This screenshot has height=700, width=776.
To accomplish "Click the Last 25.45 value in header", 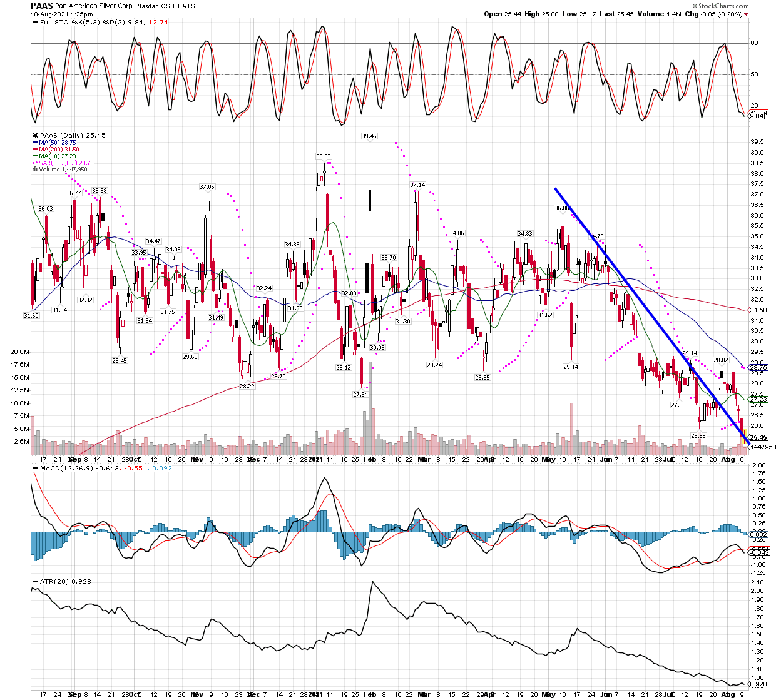I will click(617, 14).
